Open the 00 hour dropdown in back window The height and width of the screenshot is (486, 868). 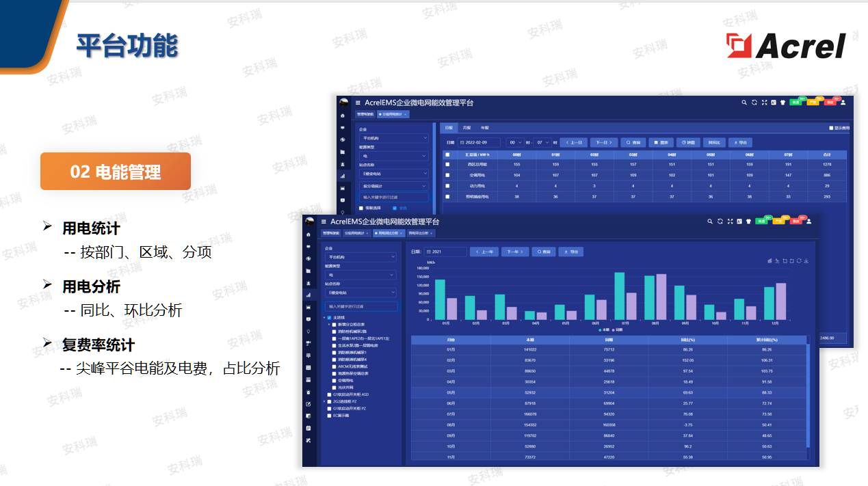click(x=515, y=142)
